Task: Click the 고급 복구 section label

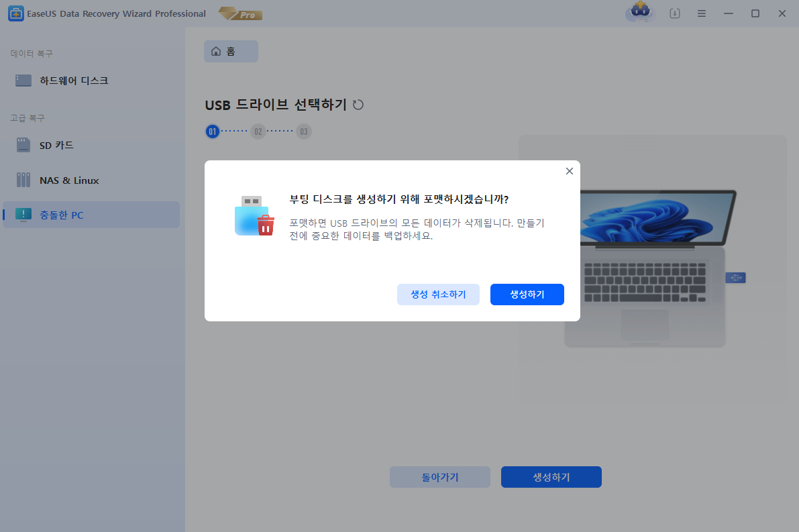Action: click(x=28, y=118)
